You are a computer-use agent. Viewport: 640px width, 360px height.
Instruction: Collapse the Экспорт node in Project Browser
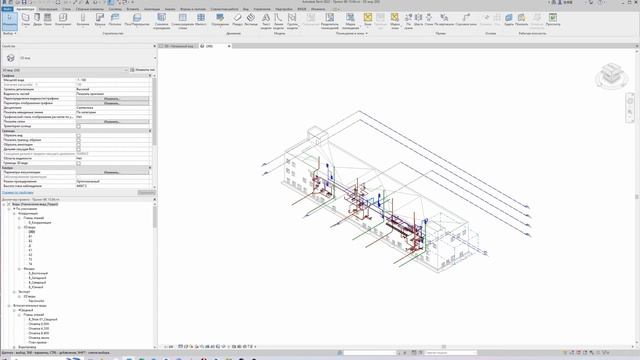click(x=14, y=292)
